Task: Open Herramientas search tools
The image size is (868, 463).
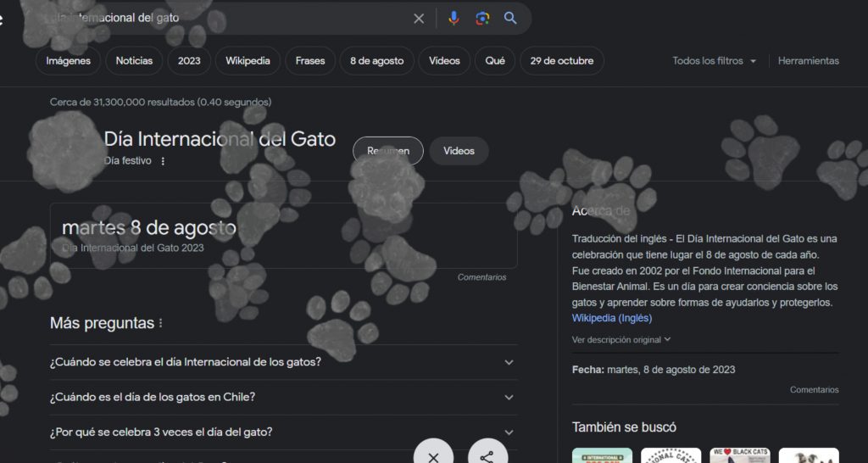Action: tap(808, 61)
